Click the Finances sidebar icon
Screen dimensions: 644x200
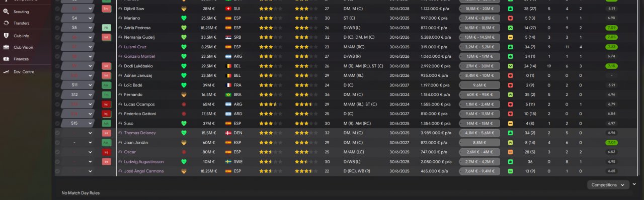[6, 59]
